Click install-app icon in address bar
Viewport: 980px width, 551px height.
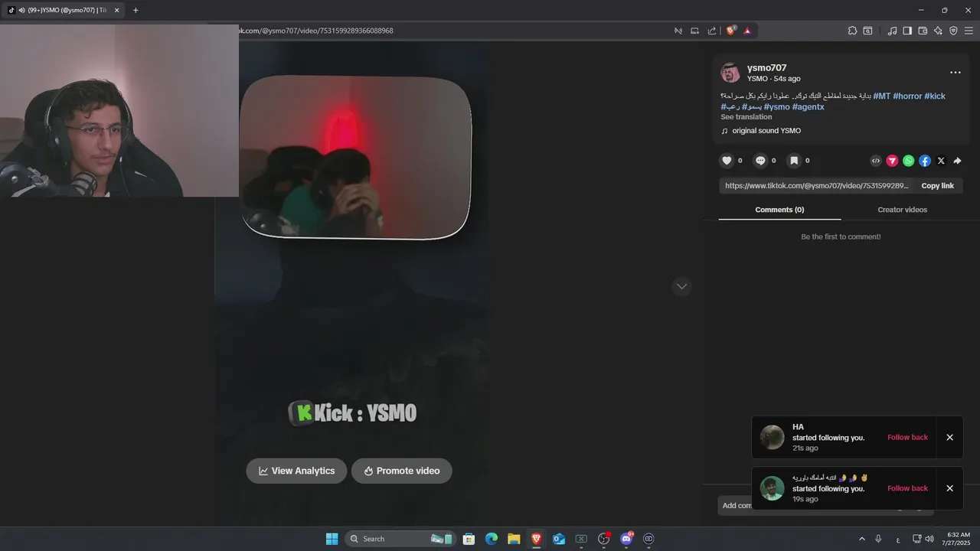coord(695,31)
